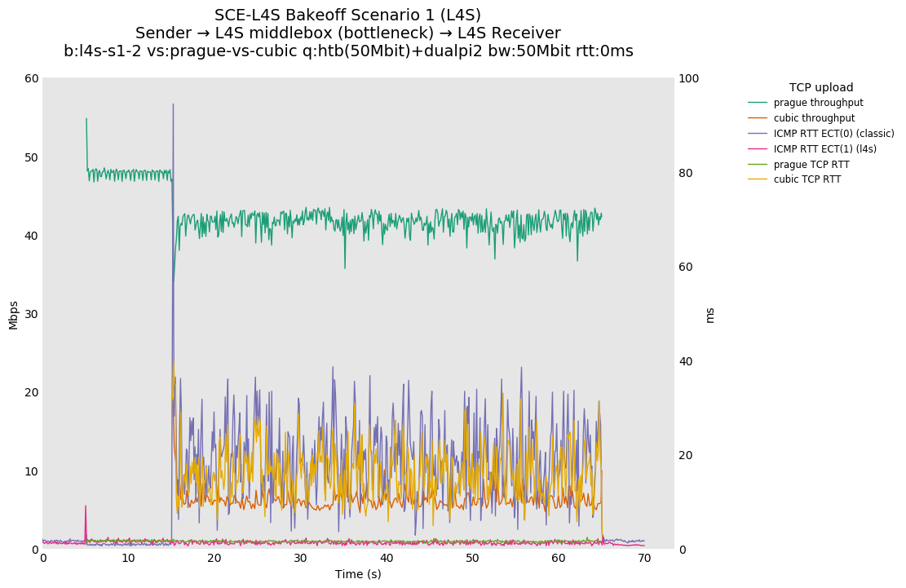Click the 'cubic throughput' legend text
This screenshot has width=906, height=588.
[814, 118]
